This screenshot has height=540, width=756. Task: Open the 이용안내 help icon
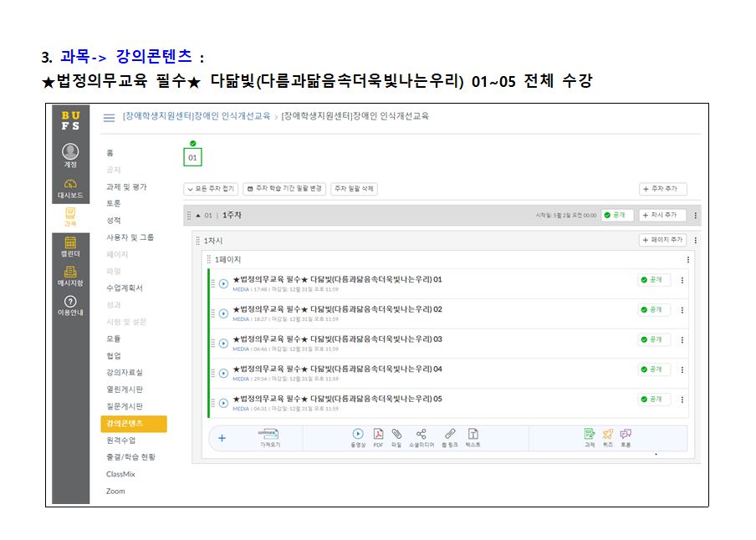(x=70, y=302)
